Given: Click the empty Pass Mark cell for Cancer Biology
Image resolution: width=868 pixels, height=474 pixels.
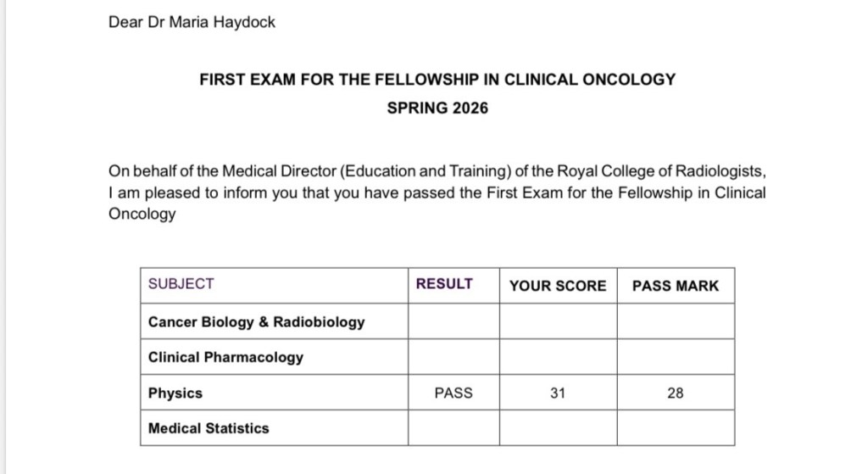Looking at the screenshot, I should pos(676,321).
